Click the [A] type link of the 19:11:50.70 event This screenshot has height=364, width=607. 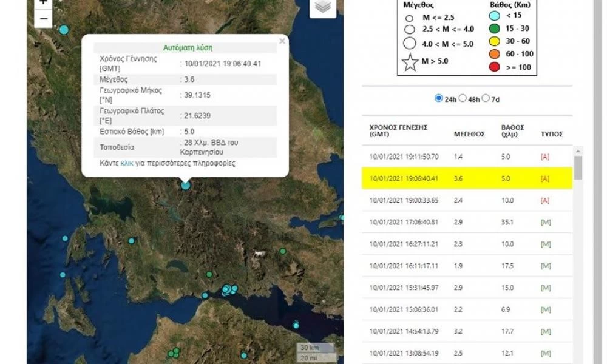click(545, 157)
